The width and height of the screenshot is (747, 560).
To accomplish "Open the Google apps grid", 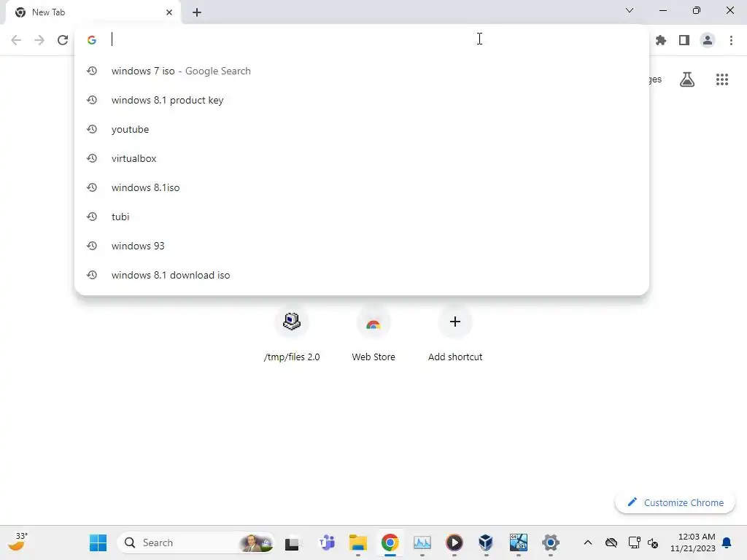I will coord(722,79).
